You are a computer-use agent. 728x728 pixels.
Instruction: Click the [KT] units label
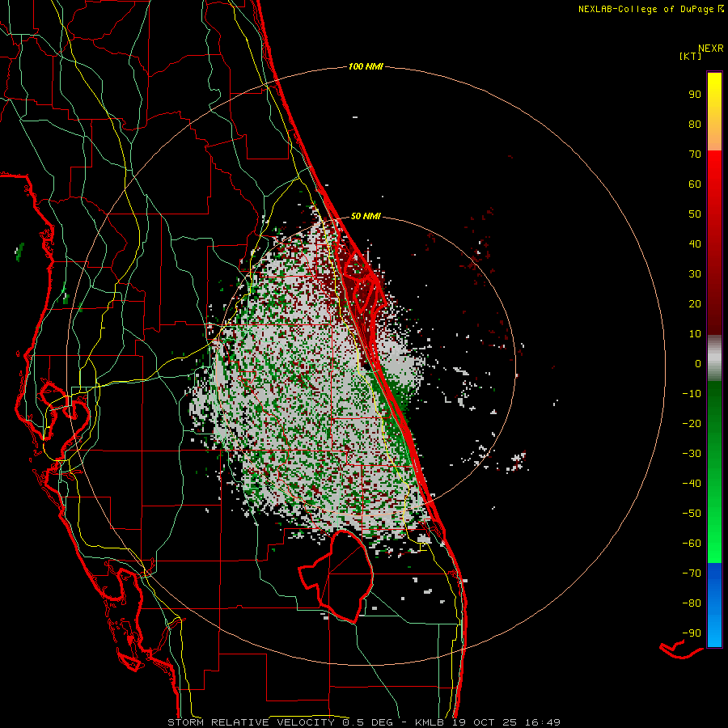coord(690,56)
